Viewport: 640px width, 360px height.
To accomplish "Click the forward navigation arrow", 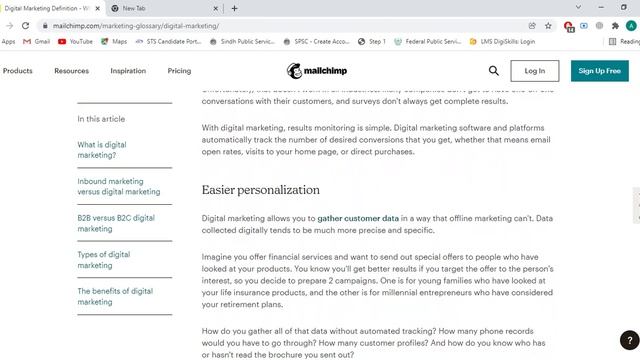I will click(9, 26).
